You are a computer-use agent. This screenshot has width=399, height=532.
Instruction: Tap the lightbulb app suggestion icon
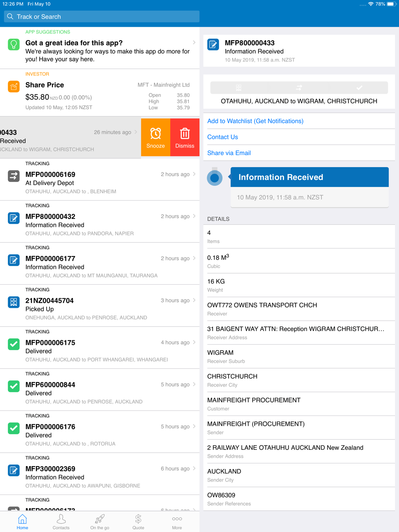14,44
